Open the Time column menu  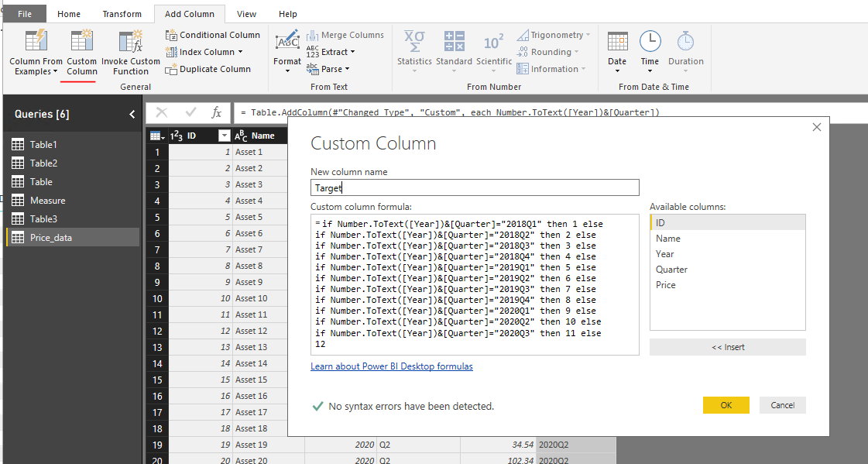(650, 53)
